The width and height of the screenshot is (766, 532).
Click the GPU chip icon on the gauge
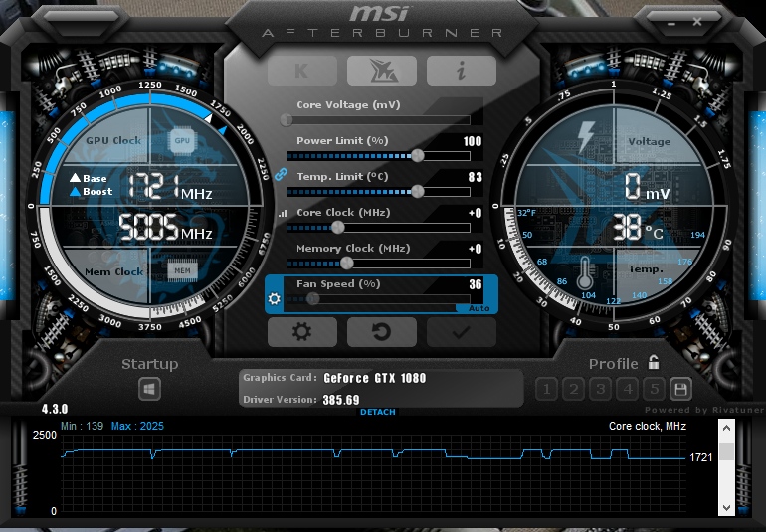(x=182, y=140)
